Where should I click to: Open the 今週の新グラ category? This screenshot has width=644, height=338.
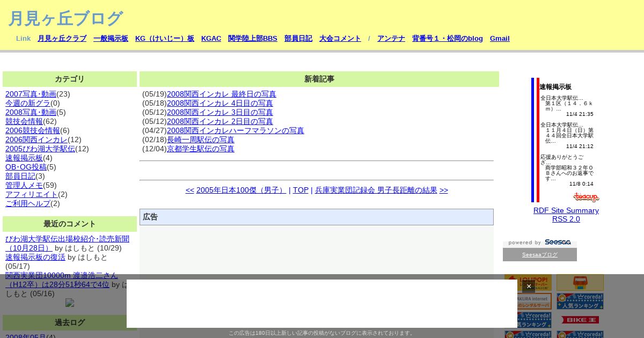(28, 103)
